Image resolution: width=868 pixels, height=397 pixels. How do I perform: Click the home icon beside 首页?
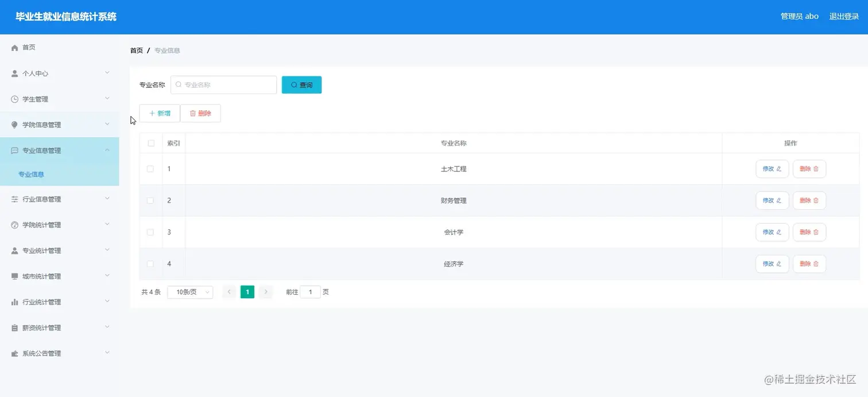point(15,48)
